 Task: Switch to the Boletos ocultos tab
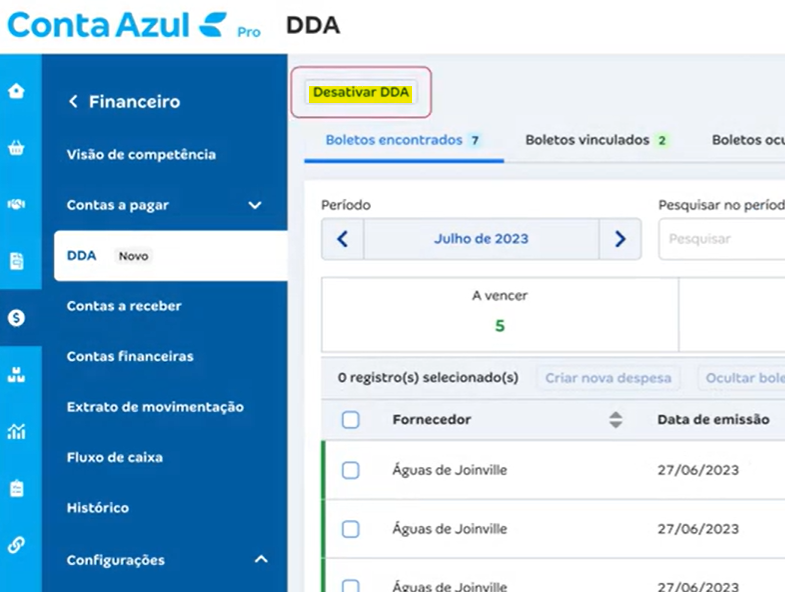pos(748,140)
